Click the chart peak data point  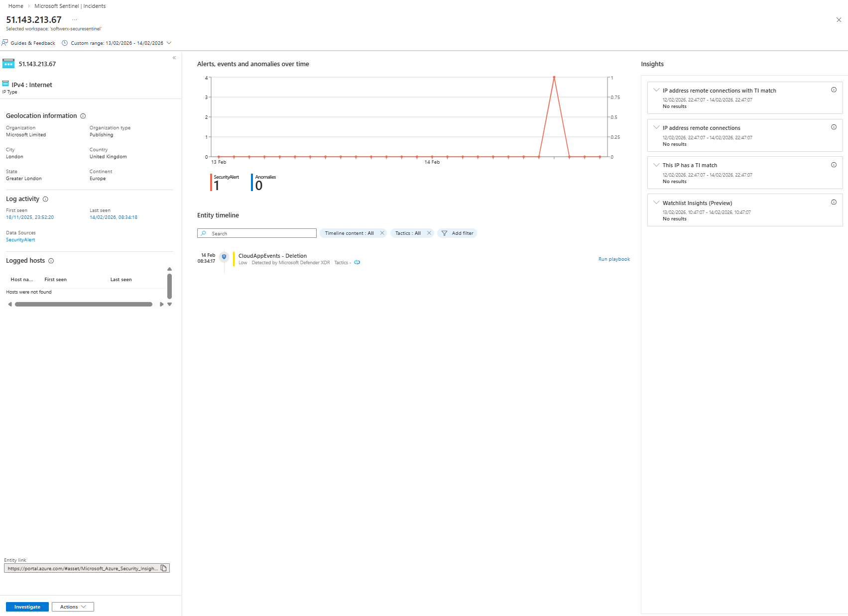click(x=554, y=78)
